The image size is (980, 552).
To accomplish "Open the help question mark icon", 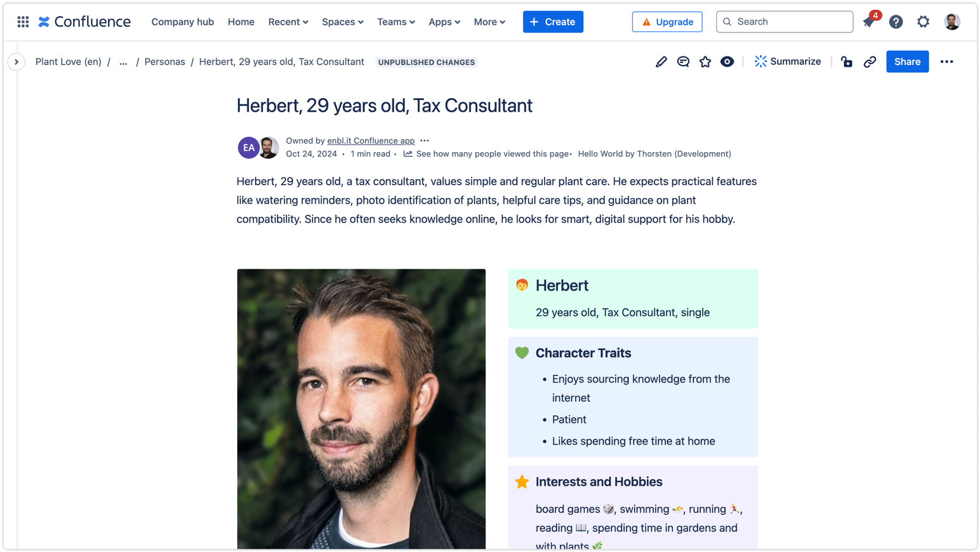I will click(896, 22).
